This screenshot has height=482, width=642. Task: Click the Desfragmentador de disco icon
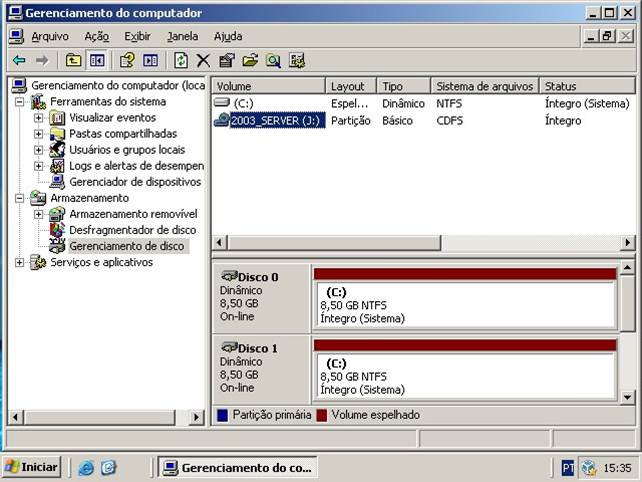point(57,230)
